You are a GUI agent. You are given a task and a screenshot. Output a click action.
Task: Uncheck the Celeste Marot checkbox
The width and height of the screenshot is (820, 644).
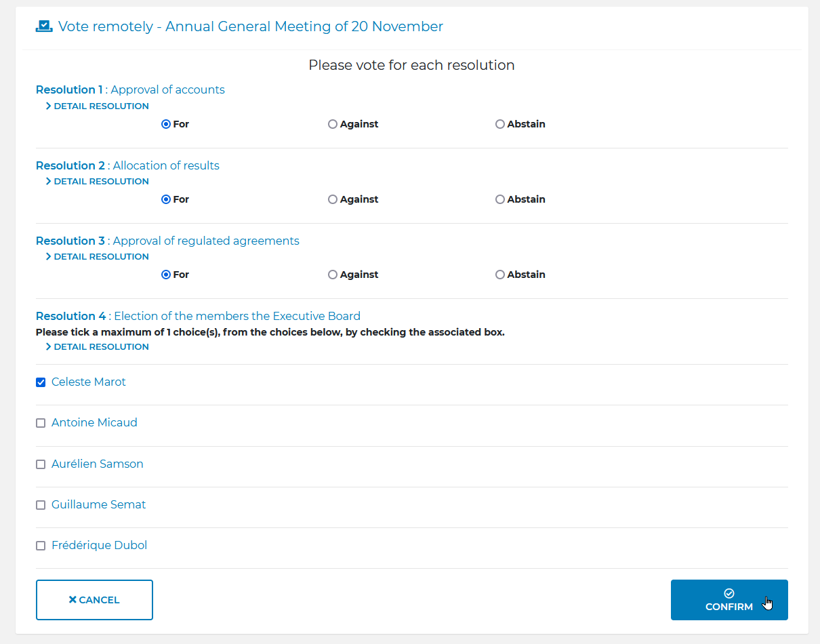pyautogui.click(x=41, y=382)
